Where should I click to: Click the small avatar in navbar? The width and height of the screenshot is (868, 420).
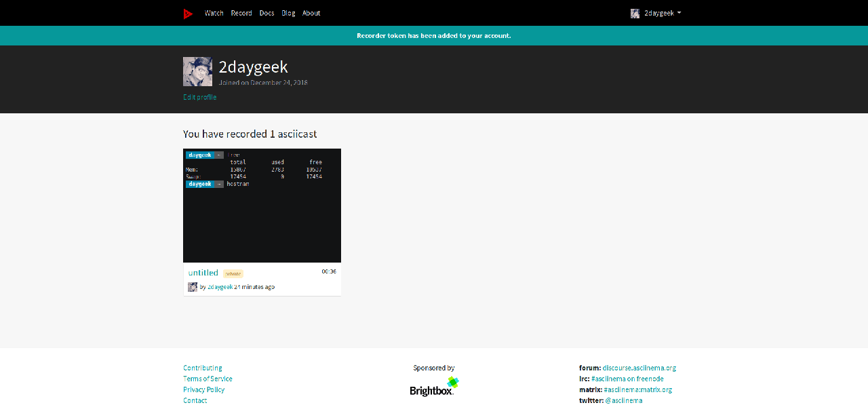coord(635,14)
